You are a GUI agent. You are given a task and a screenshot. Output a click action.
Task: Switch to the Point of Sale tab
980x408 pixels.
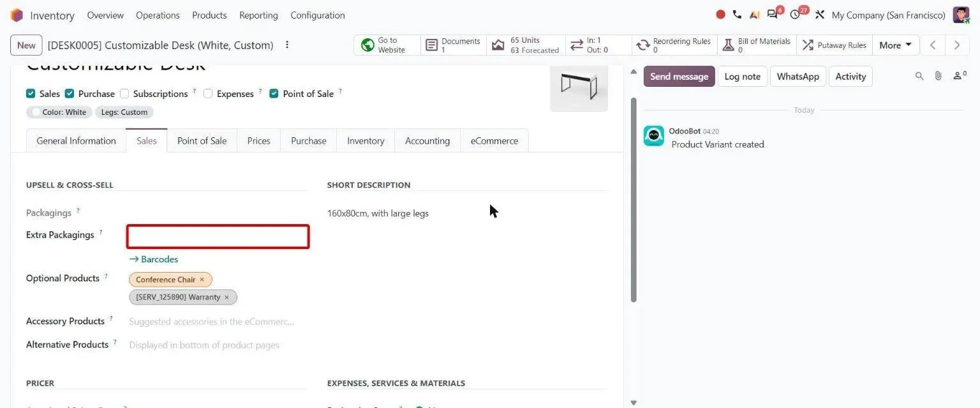pyautogui.click(x=202, y=140)
